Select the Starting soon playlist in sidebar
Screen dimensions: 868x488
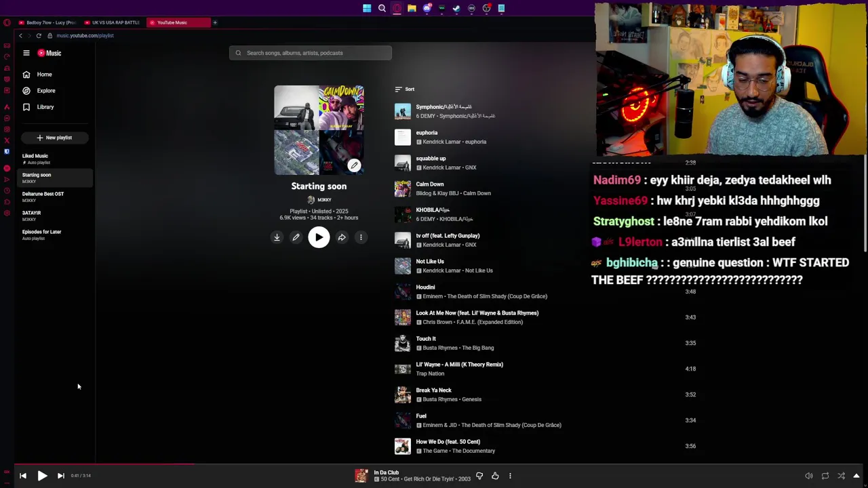(56, 178)
